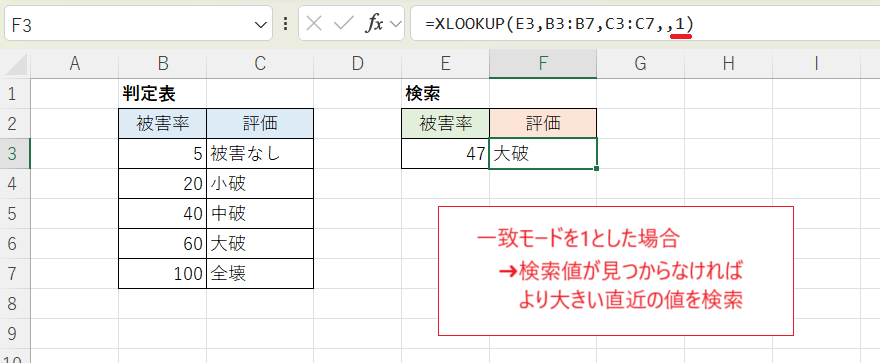
Task: Click cell B6 containing 60
Action: [163, 243]
